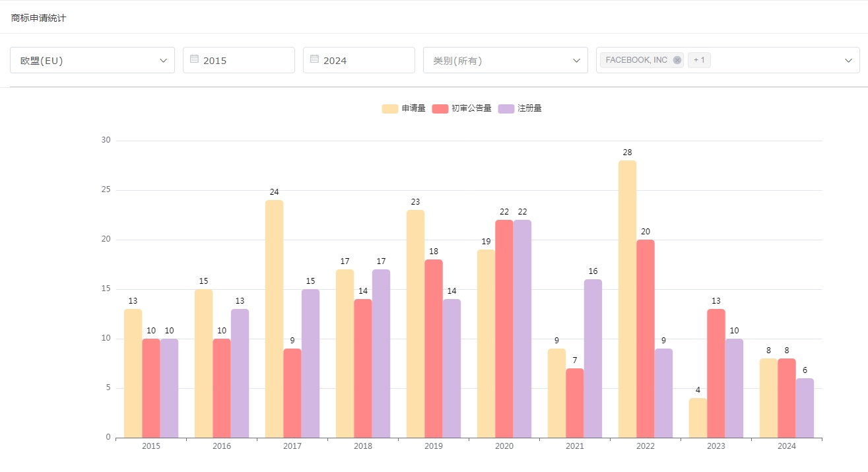Expand the 欧盟(EU) region dropdown
Image resolution: width=868 pixels, height=472 pixels.
(163, 60)
